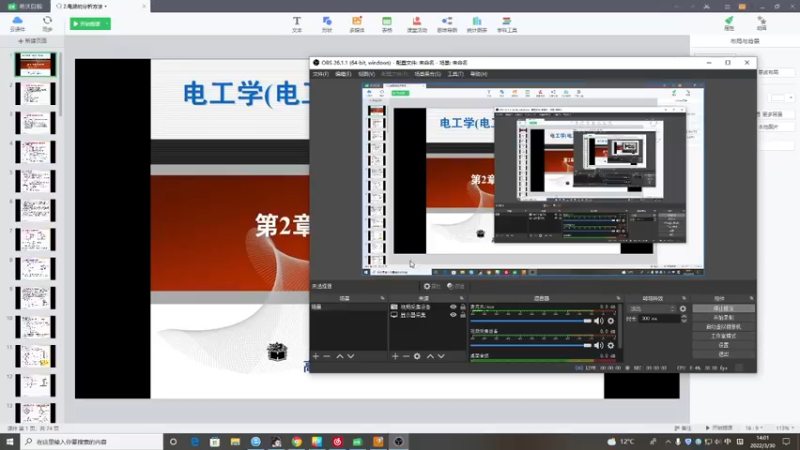
Task: Click the green properties icon at top right
Action: coord(729,23)
